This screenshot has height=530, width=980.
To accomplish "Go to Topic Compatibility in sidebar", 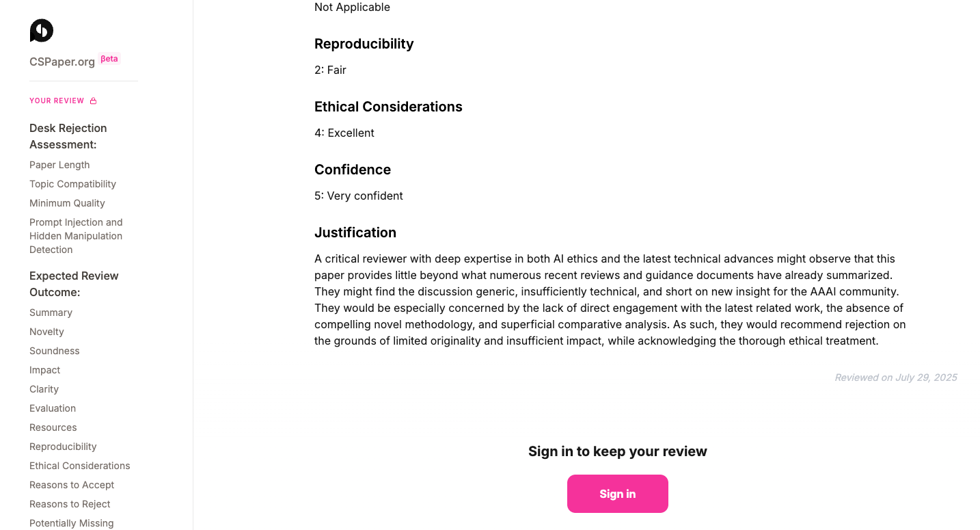I will (x=72, y=184).
